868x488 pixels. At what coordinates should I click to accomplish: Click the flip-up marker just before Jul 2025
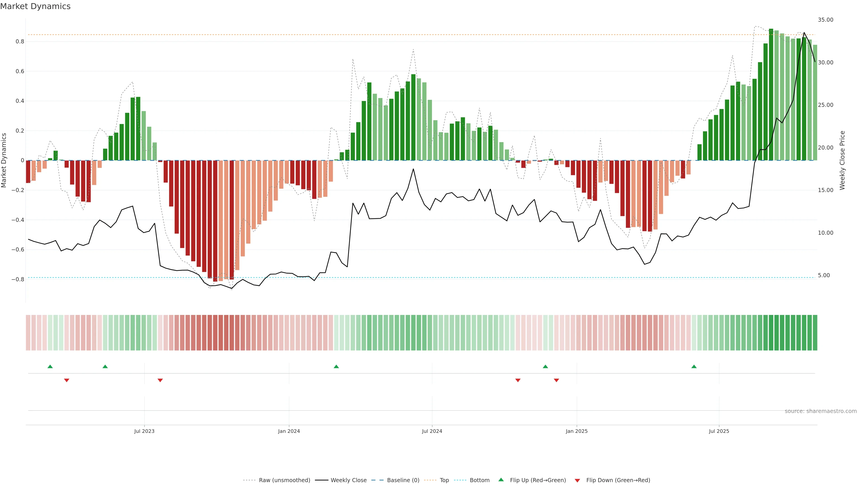click(694, 366)
